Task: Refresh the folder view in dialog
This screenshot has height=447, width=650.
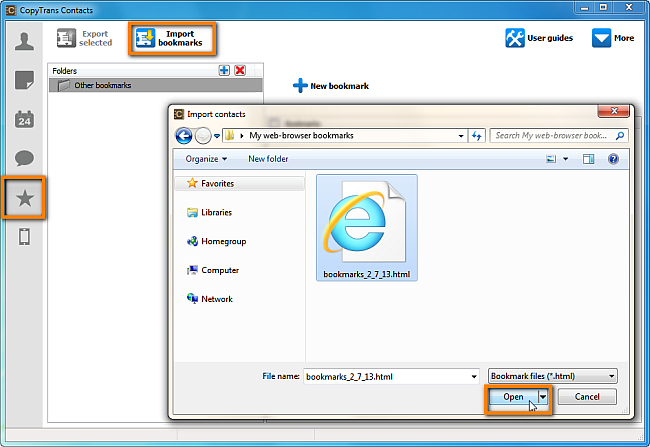Action: (x=477, y=136)
